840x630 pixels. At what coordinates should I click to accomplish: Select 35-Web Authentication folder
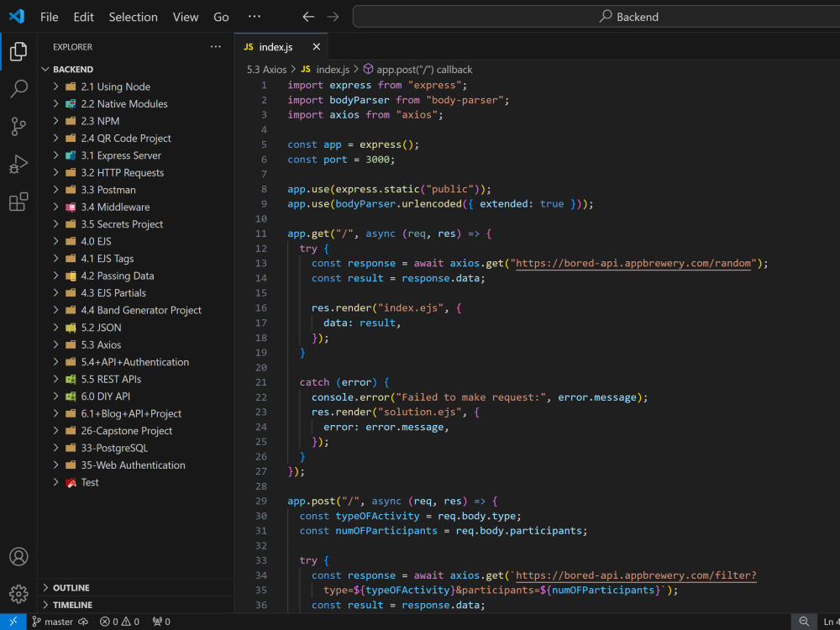(x=135, y=465)
